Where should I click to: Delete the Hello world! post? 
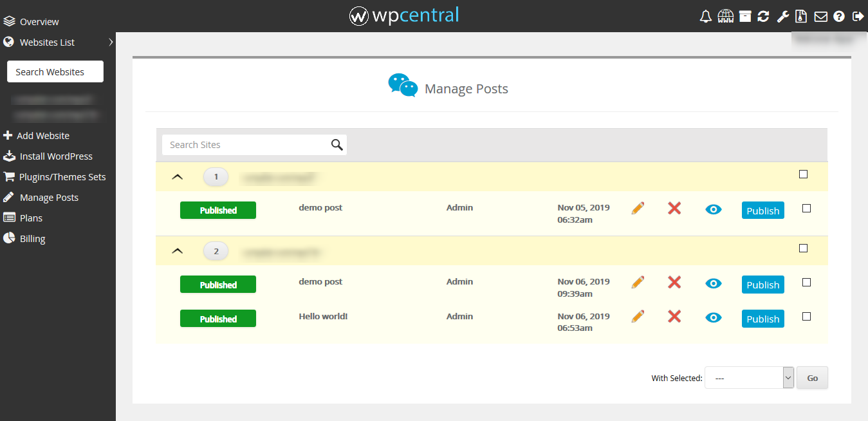coord(674,316)
